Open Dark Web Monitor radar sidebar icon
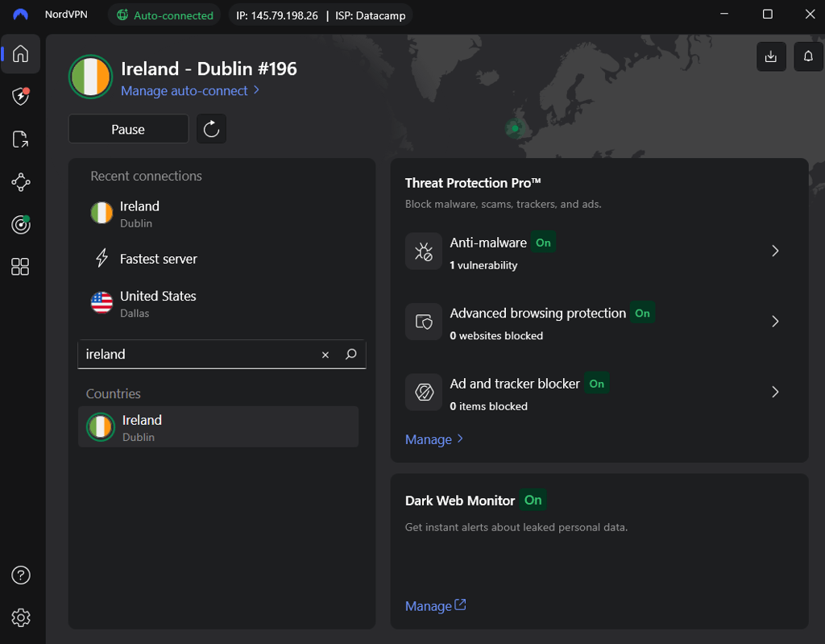The height and width of the screenshot is (644, 825). (20, 225)
